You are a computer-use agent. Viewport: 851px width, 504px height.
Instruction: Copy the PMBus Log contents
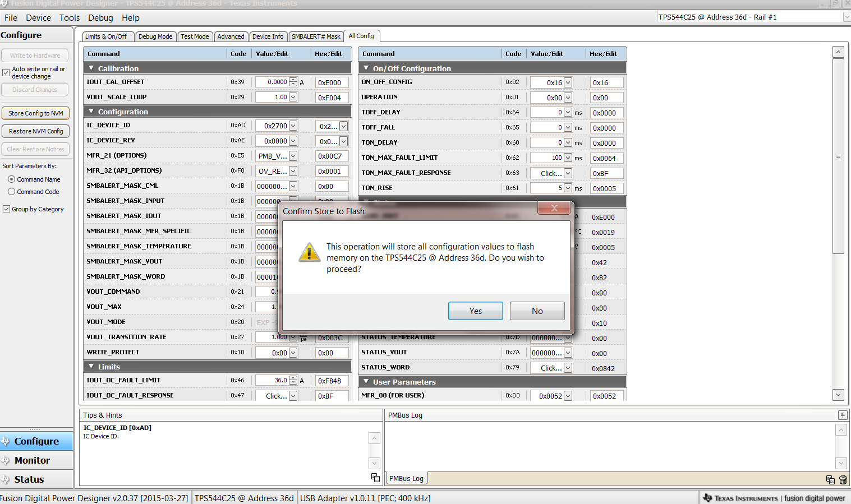(830, 479)
